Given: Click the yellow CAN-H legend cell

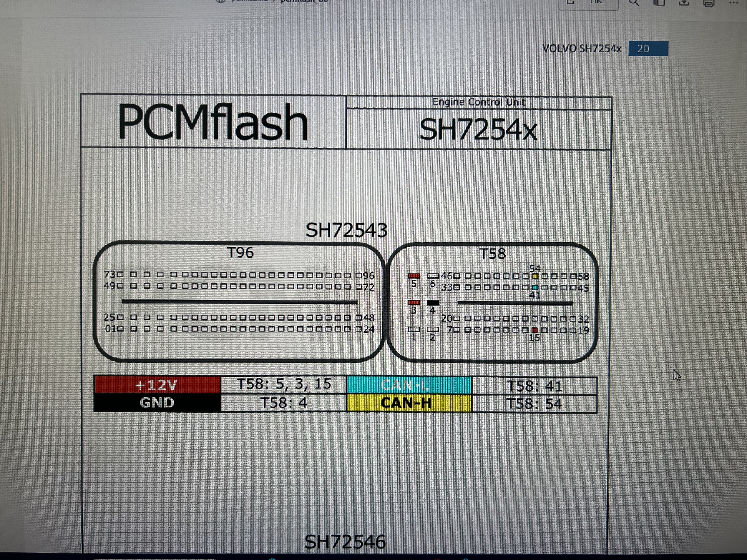Looking at the screenshot, I should coord(409,403).
